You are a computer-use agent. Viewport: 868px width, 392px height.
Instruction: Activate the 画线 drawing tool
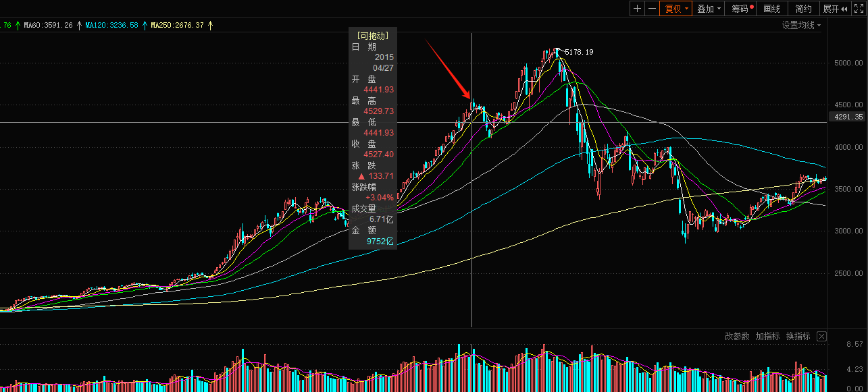coord(771,9)
